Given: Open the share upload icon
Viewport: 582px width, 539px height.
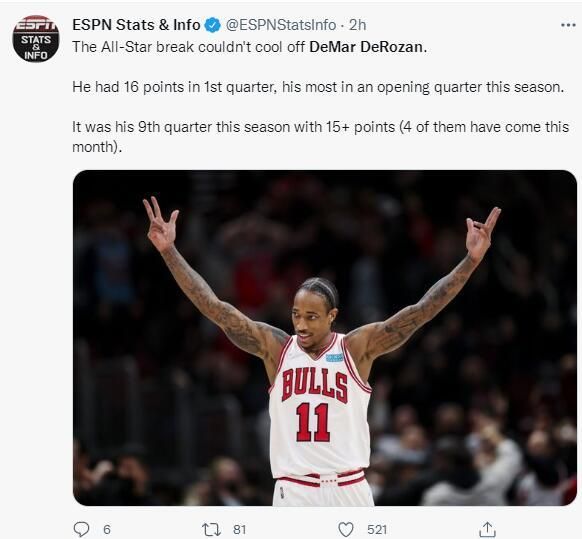Looking at the screenshot, I should (487, 529).
